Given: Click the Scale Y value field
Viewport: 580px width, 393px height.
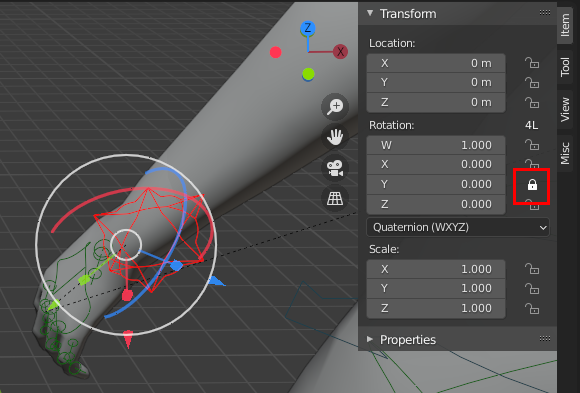Looking at the screenshot, I should click(x=436, y=288).
